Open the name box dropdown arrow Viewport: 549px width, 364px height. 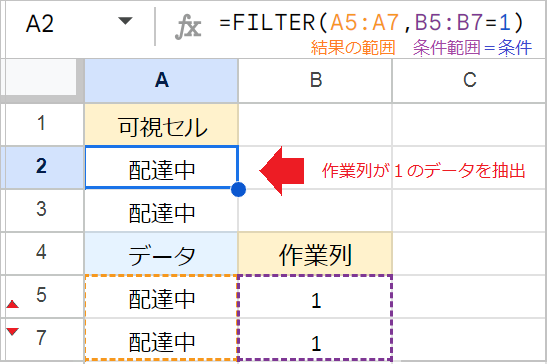(x=125, y=21)
